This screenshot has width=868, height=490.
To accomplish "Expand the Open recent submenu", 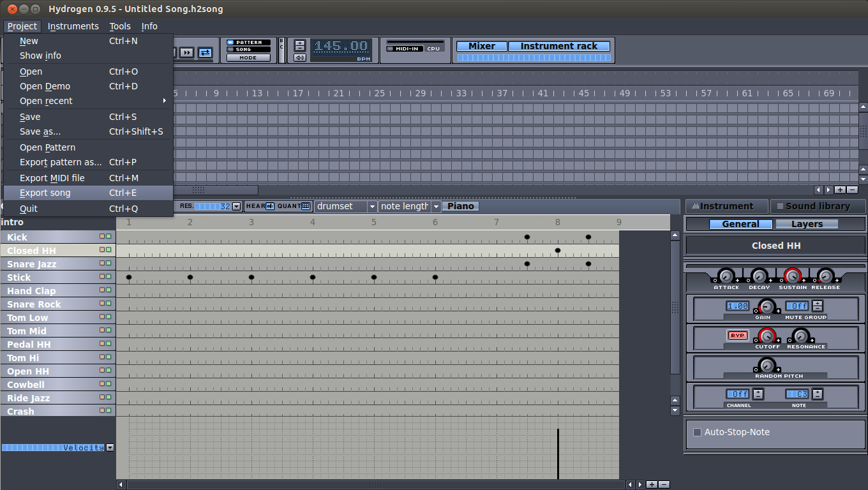I will coord(88,101).
